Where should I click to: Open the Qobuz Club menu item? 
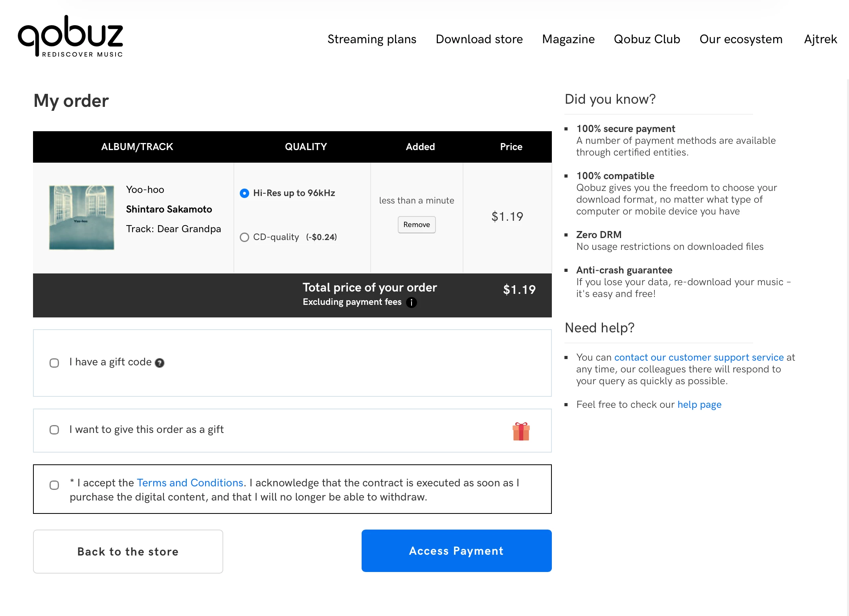pyautogui.click(x=647, y=39)
